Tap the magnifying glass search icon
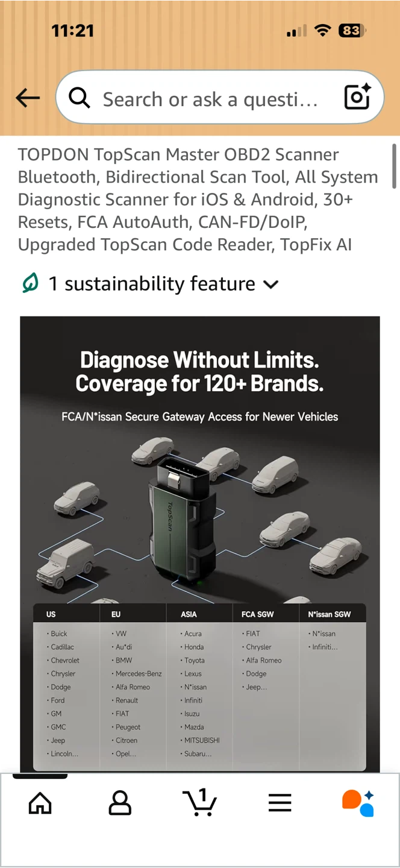The width and height of the screenshot is (400, 868). 79,98
